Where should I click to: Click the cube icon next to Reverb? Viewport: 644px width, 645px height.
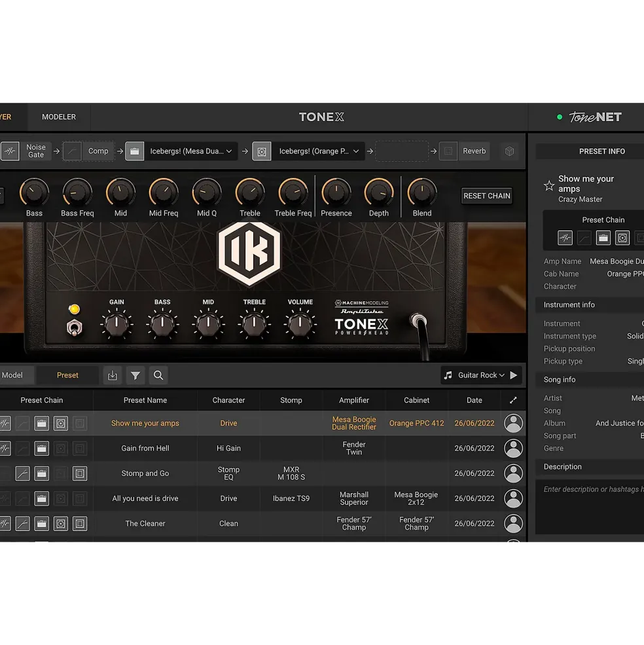[x=509, y=151]
